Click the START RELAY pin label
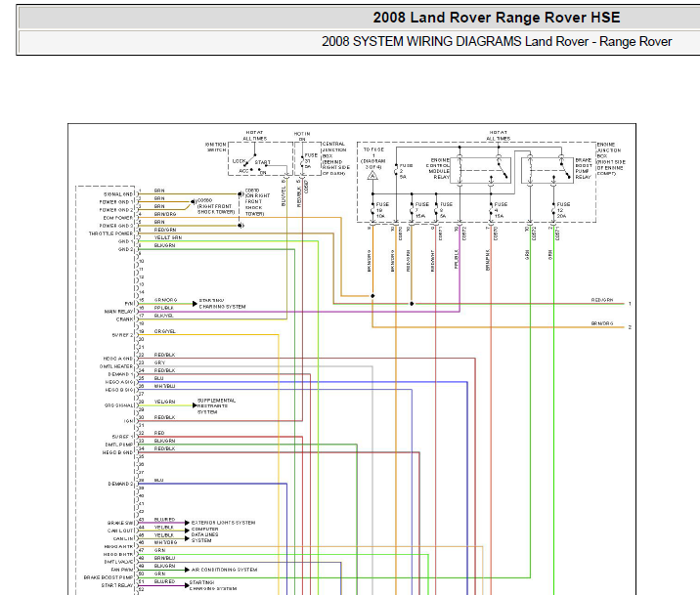The width and height of the screenshot is (700, 595). (117, 585)
